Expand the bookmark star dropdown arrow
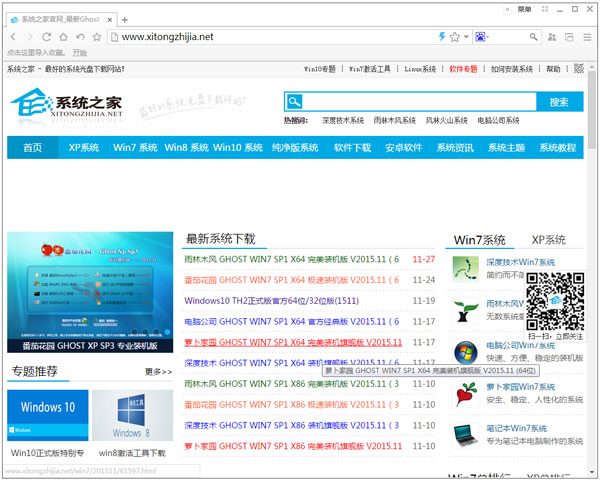Viewport: 600px width, 480px height. [x=465, y=37]
